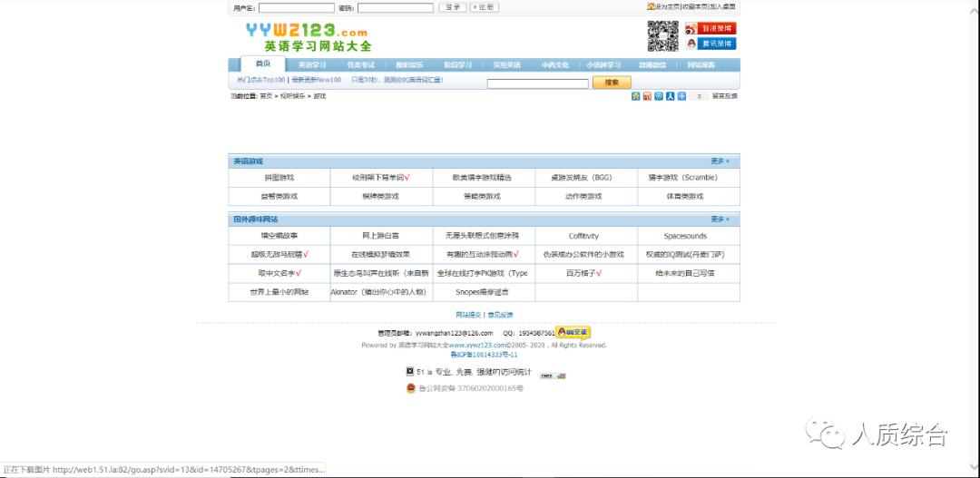The image size is (980, 478).
Task: Open the www.yywz123.com footer link
Action: [x=477, y=345]
